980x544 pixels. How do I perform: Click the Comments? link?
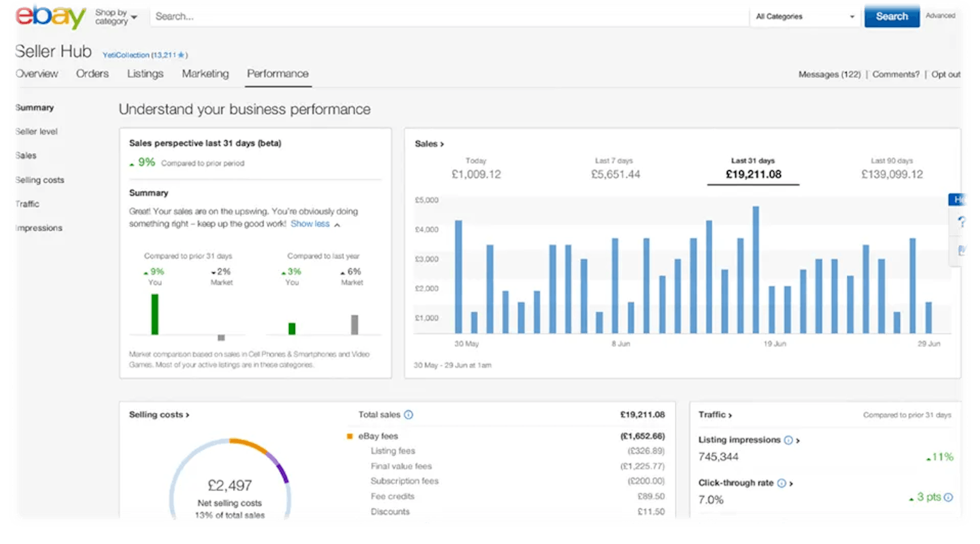896,75
